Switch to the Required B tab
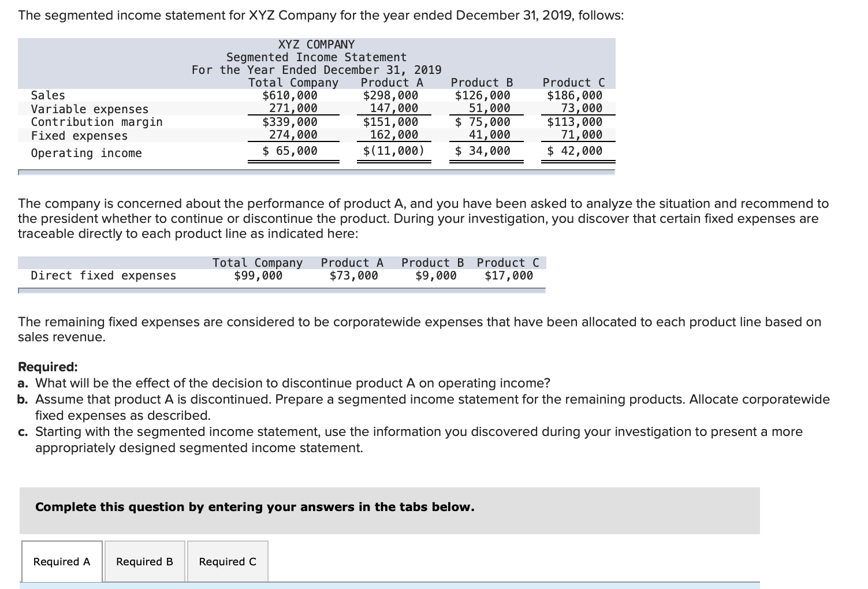This screenshot has width=868, height=589. tap(144, 561)
